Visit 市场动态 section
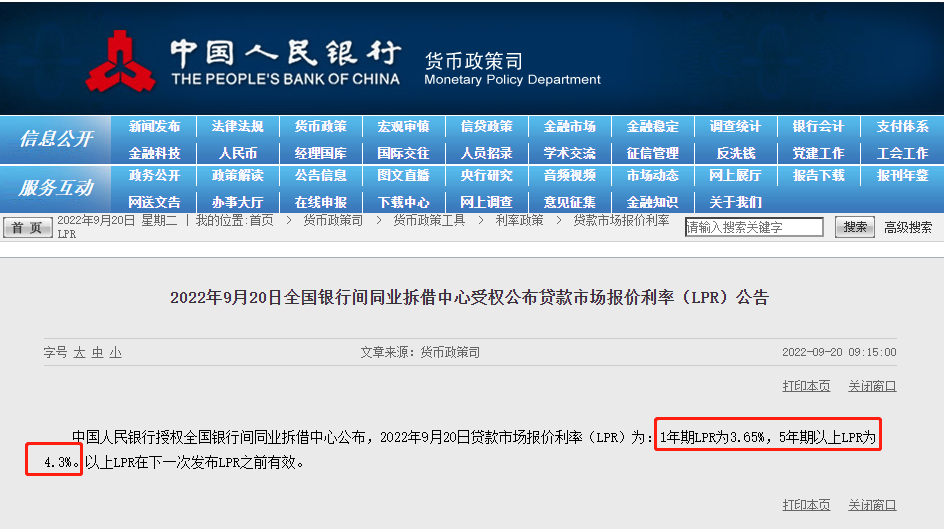Screen dimensions: 944x529 click(x=653, y=175)
